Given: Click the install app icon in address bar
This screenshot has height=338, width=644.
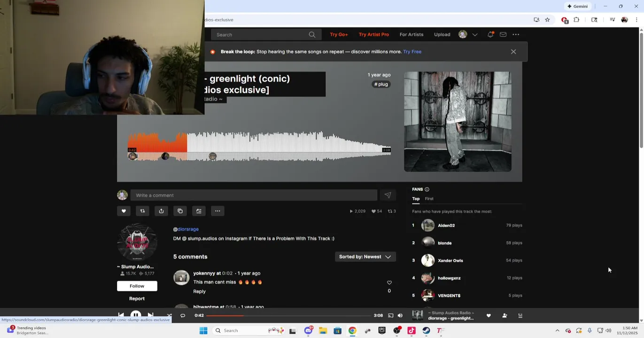Looking at the screenshot, I should 536,20.
